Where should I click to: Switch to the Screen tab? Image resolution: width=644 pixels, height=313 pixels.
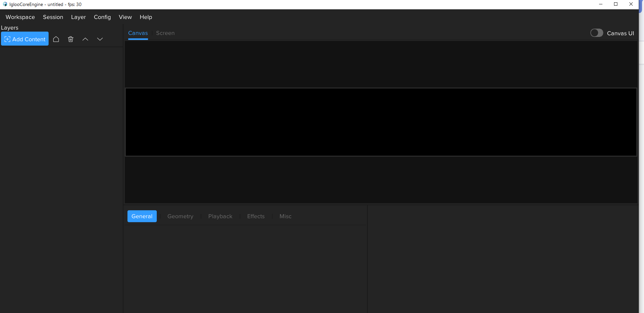pyautogui.click(x=165, y=33)
